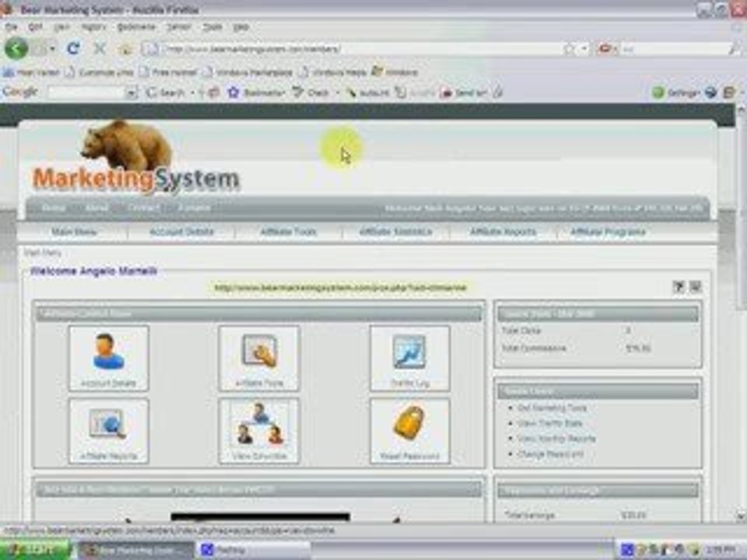Click the Windows folder bookmark

pyautogui.click(x=395, y=72)
